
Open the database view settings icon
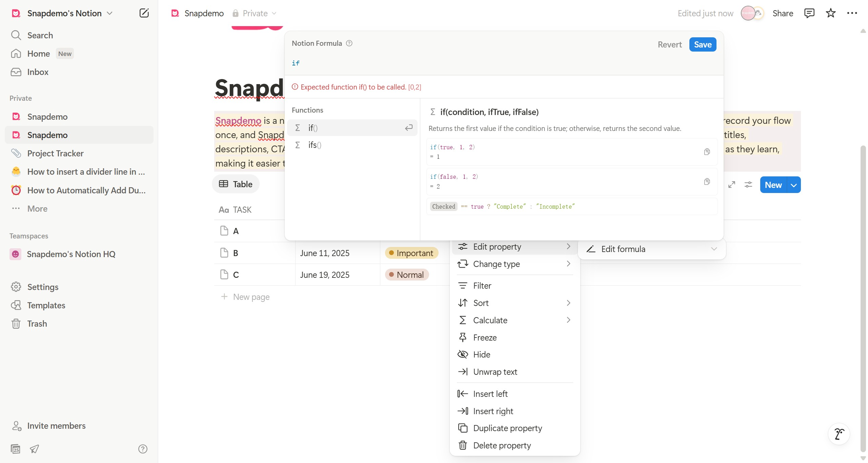[748, 185]
